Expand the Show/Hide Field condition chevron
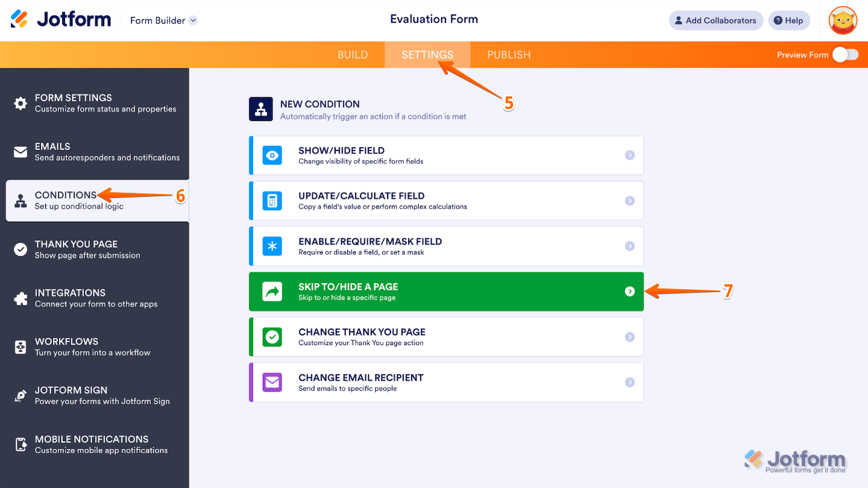This screenshot has height=488, width=868. (x=631, y=155)
